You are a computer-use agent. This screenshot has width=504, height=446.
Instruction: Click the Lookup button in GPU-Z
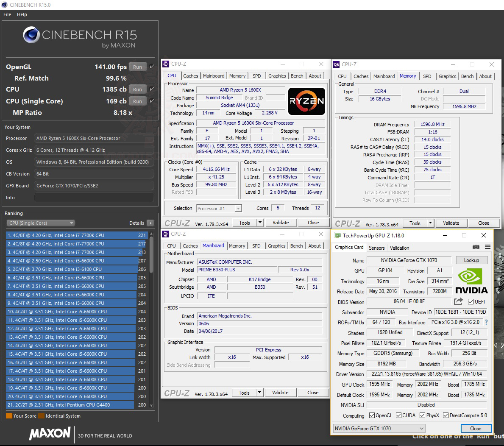pyautogui.click(x=471, y=260)
